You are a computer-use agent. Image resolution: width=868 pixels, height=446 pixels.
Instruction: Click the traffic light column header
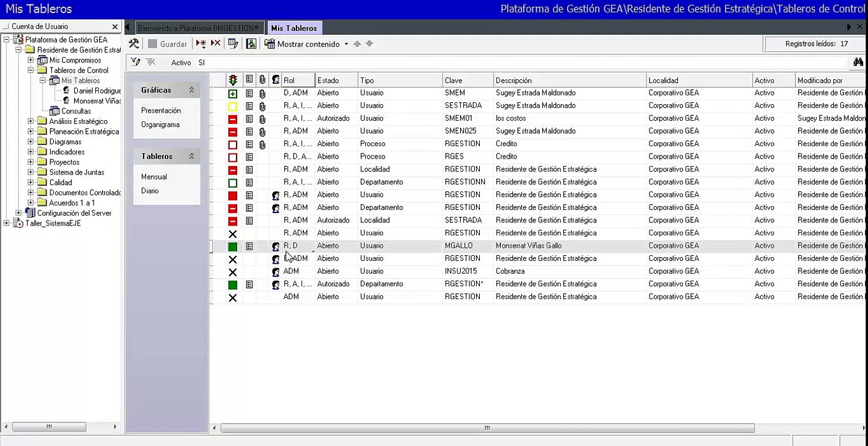tap(233, 81)
